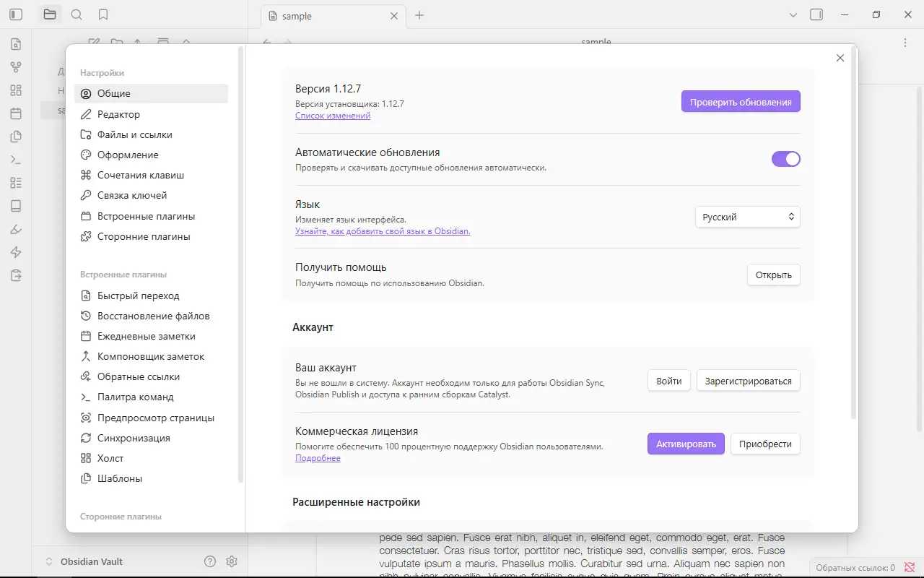Click the search icon in sidebar header
This screenshot has width=924, height=578.
click(x=77, y=14)
